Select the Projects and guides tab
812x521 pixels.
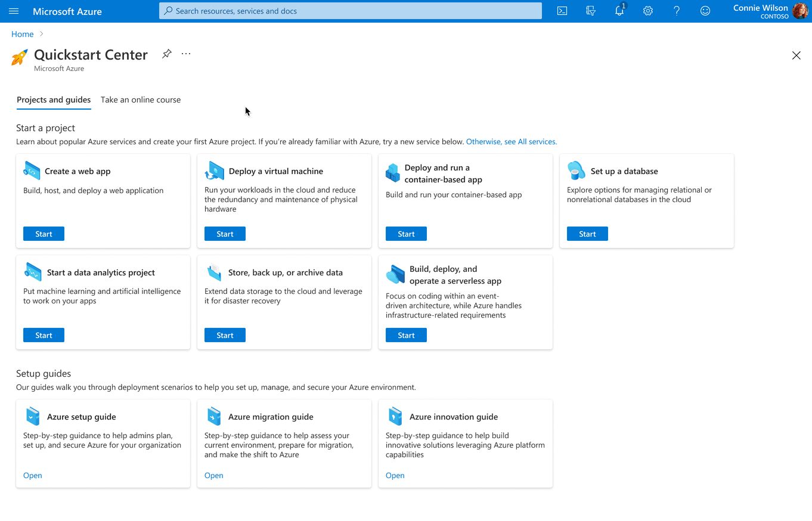point(54,100)
